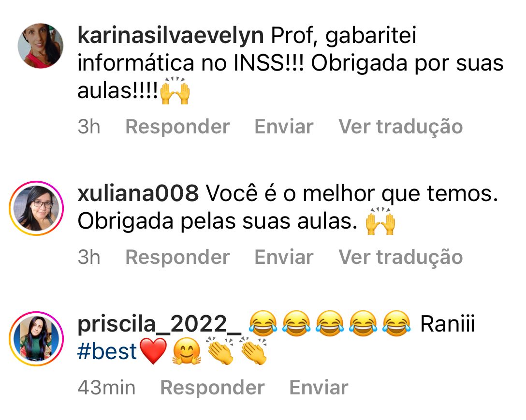Send xuliana008's comment using Enviar
The height and width of the screenshot is (420, 526).
pos(284,257)
